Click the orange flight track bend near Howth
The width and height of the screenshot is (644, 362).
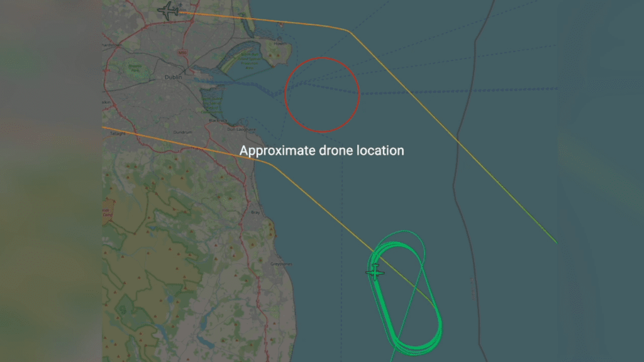[x=347, y=30]
